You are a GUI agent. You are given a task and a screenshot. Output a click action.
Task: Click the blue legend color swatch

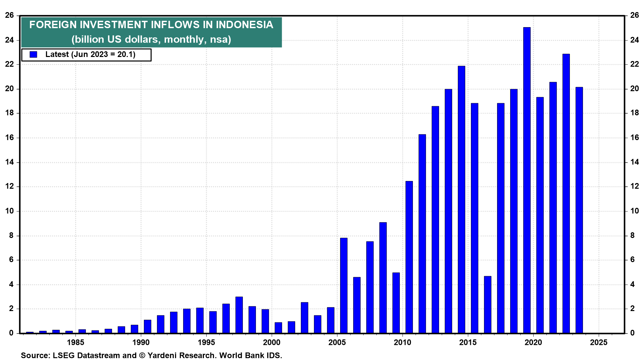pyautogui.click(x=33, y=54)
